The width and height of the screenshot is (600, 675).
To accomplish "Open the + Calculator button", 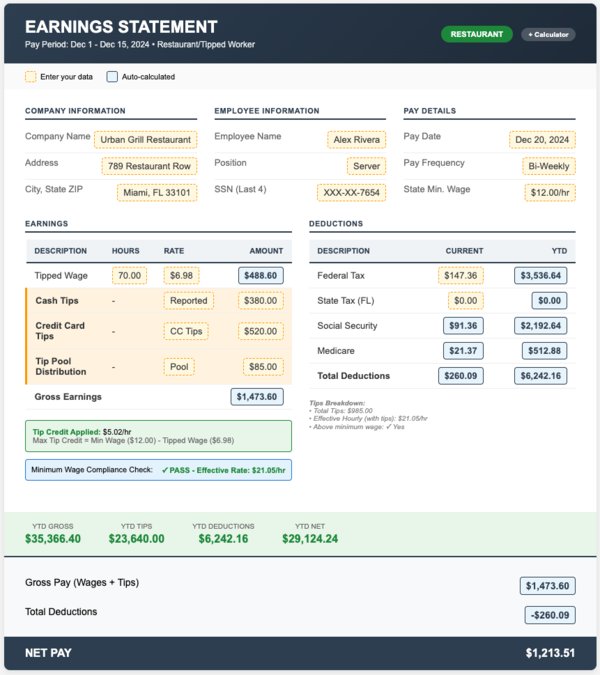I will [548, 34].
